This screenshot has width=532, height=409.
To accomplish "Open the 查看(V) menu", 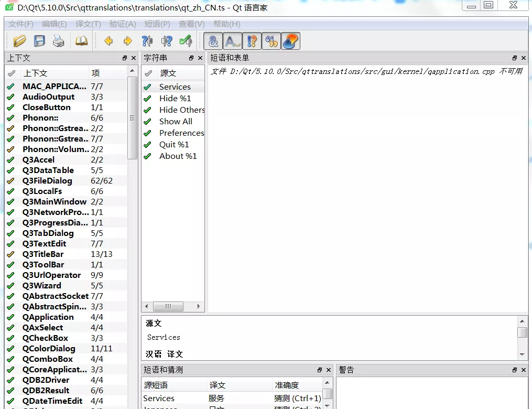I will [192, 24].
